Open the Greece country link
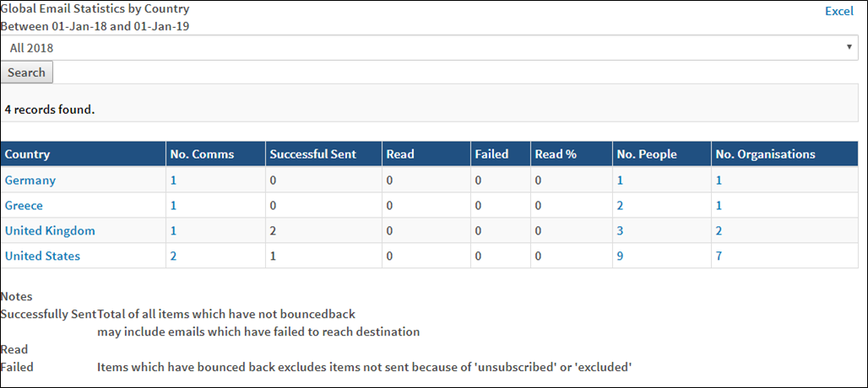The width and height of the screenshot is (868, 388). (x=24, y=206)
